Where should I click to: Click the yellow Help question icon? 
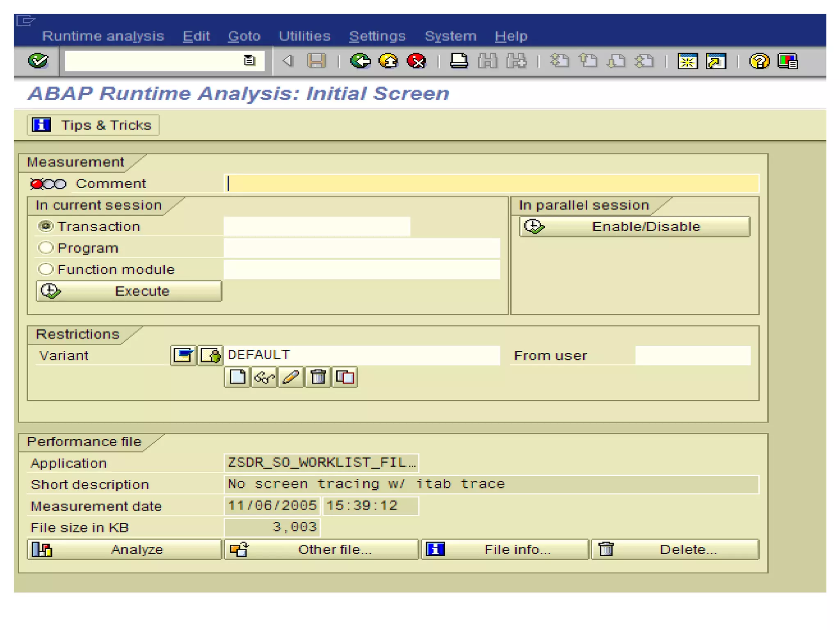[759, 61]
